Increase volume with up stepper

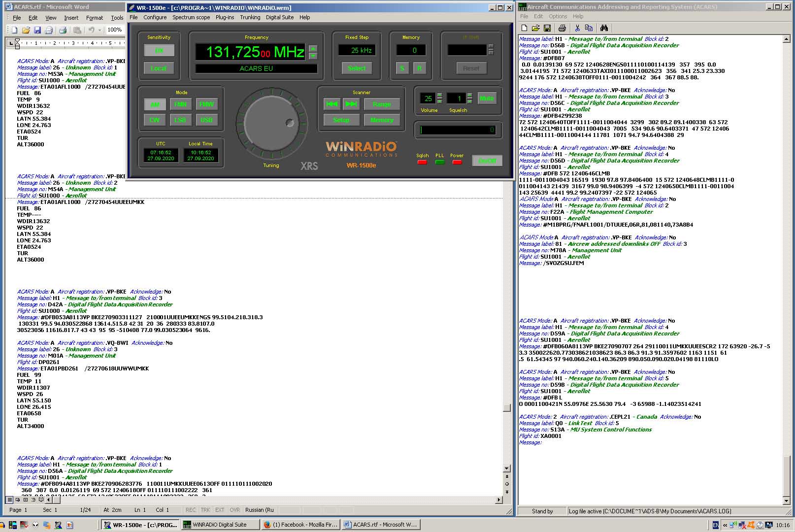coord(439,96)
